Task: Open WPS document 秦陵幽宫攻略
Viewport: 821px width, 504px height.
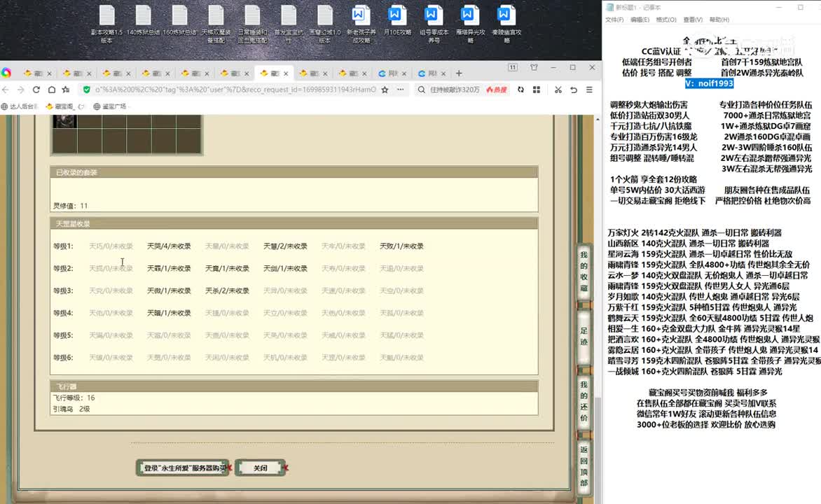Action: (x=506, y=24)
